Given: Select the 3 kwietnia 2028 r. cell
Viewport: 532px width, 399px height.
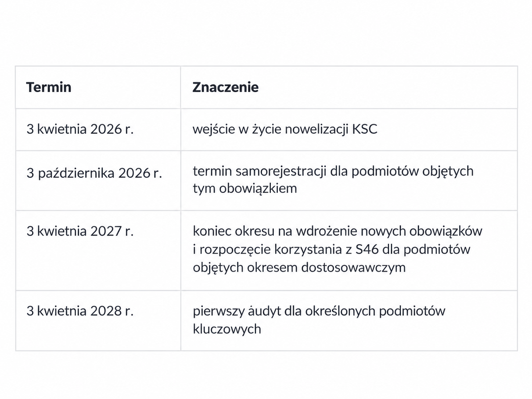Looking at the screenshot, I should point(98,321).
